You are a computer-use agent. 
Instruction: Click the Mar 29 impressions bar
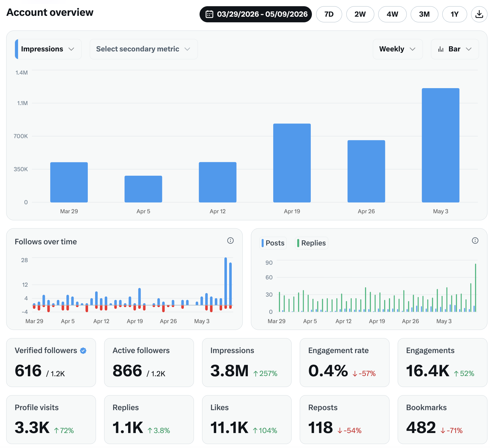pyautogui.click(x=69, y=182)
